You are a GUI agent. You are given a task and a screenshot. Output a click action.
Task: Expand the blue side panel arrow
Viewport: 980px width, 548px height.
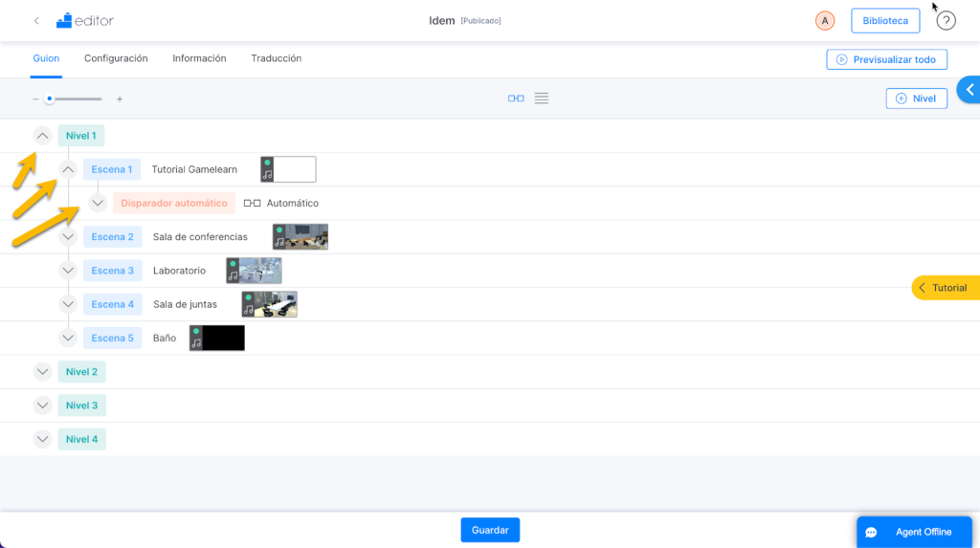coord(969,89)
